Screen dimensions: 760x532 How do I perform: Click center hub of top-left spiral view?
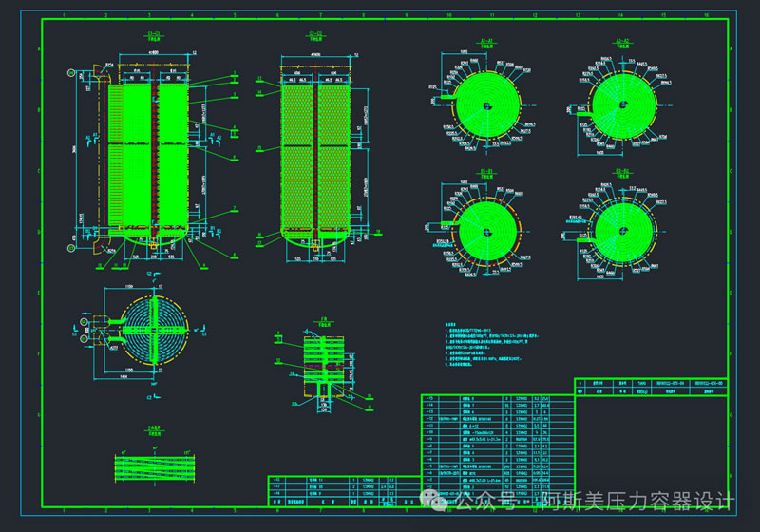pyautogui.click(x=485, y=106)
